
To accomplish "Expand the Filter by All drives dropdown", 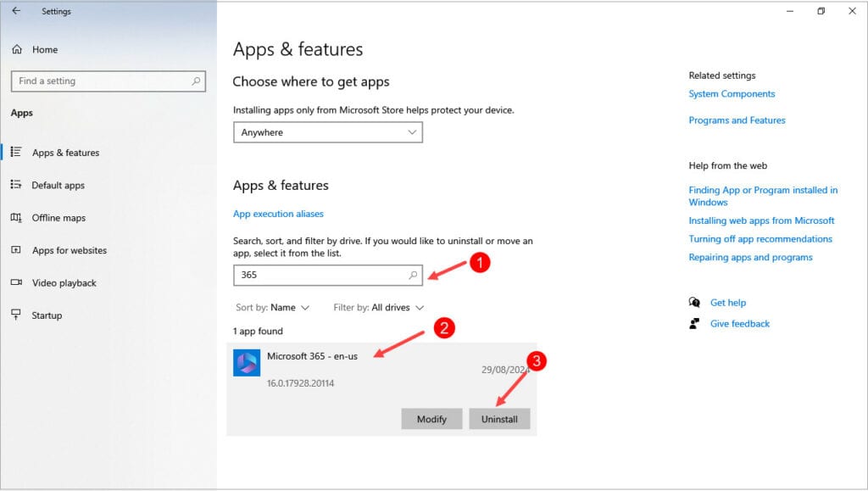I will [x=379, y=308].
